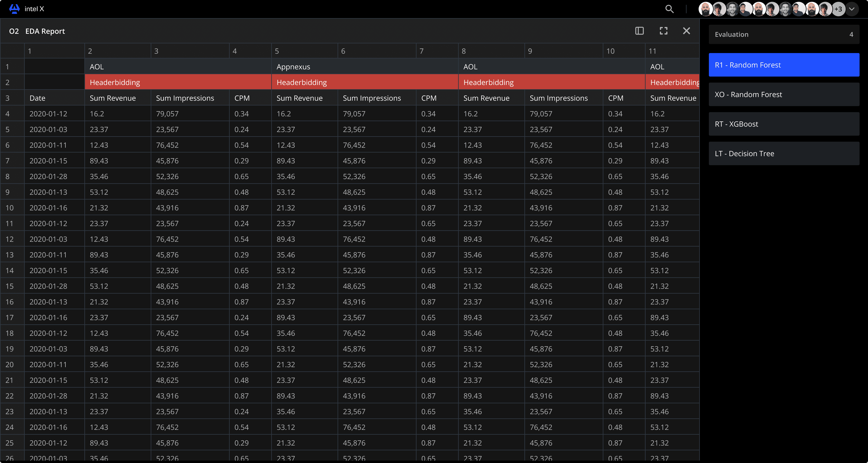
Task: Expand the user avatars dropdown chevron
Action: tap(852, 9)
